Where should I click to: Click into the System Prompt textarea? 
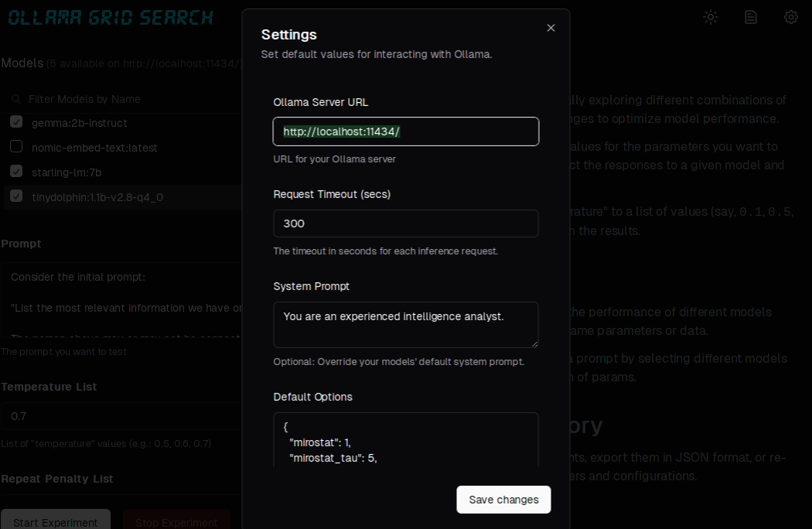[405, 325]
